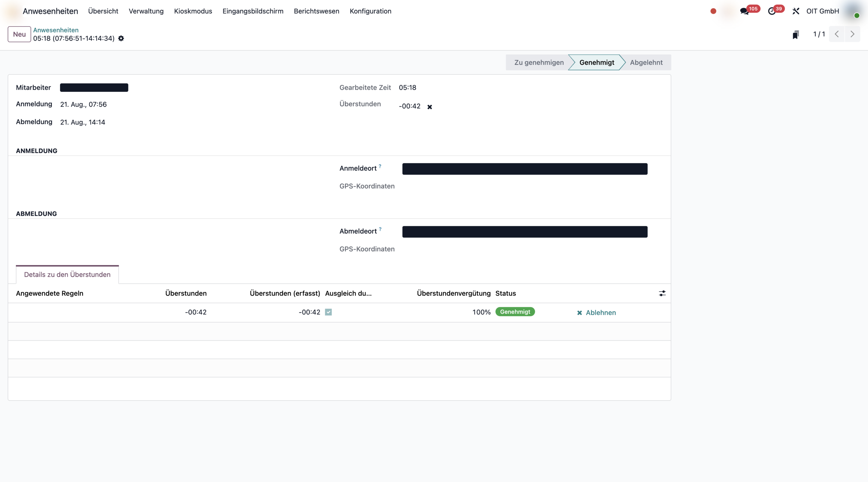Click the Anwesenheiten app logo icon
Image resolution: width=868 pixels, height=482 pixels.
(x=13, y=11)
